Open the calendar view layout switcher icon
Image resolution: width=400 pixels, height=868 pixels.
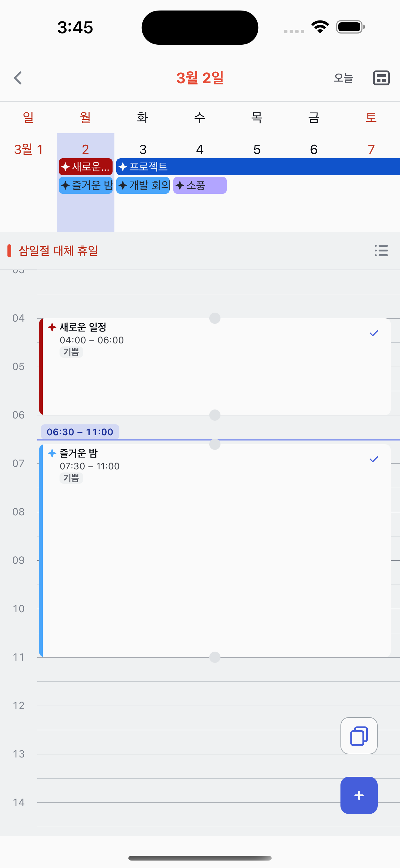[x=381, y=78]
